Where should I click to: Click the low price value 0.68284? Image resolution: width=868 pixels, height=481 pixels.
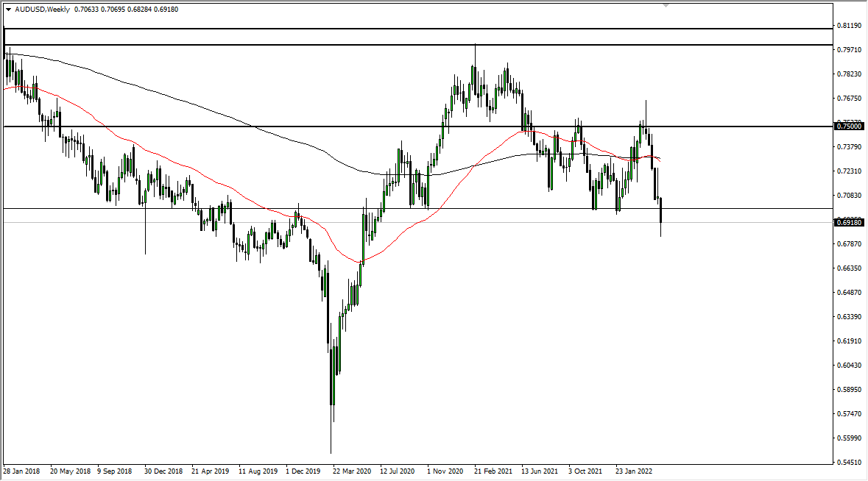coord(139,10)
